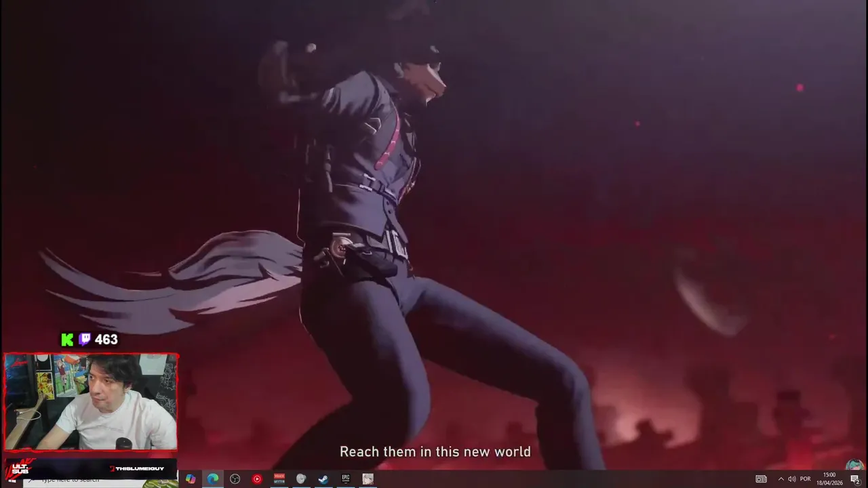Launch YouTube Music from the taskbar
The image size is (868, 488).
click(x=256, y=479)
